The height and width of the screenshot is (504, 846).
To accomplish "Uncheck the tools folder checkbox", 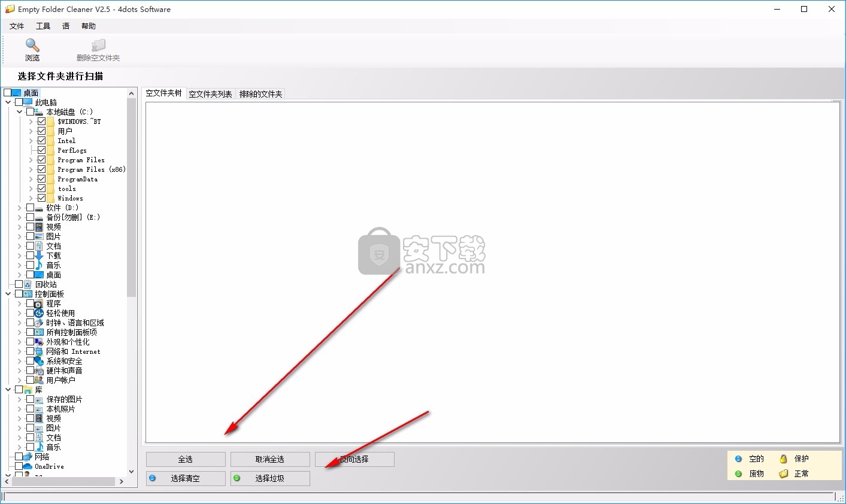I will (41, 189).
